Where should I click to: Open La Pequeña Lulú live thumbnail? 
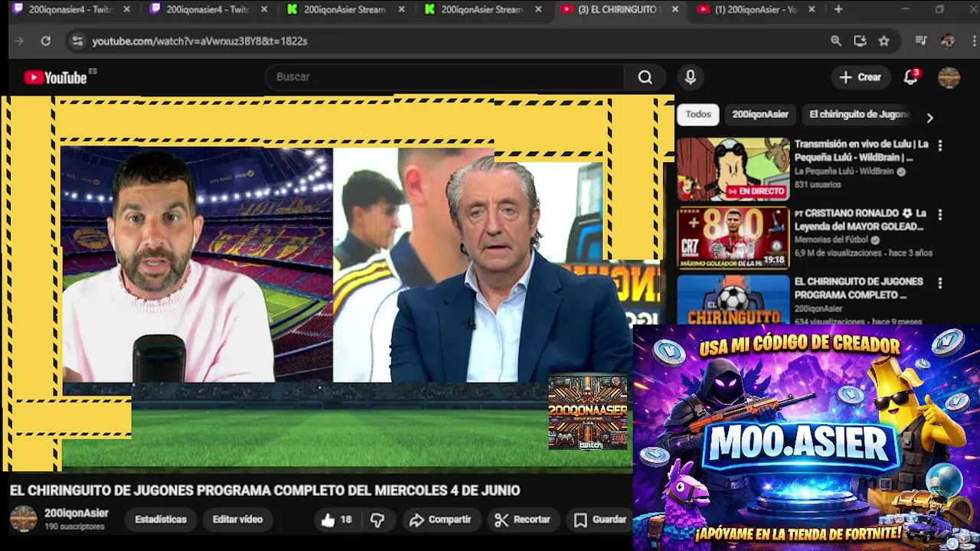click(x=733, y=169)
